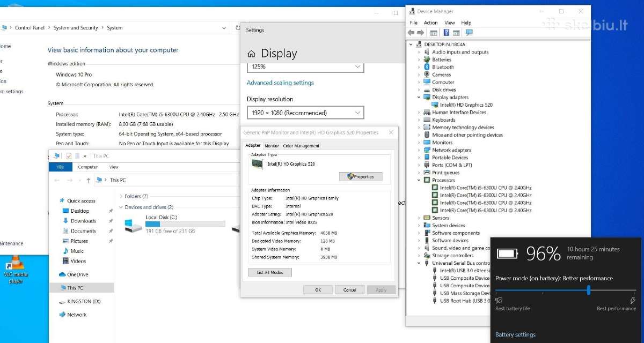The width and height of the screenshot is (644, 343).
Task: Switch to the Color Management tab
Action: click(301, 146)
